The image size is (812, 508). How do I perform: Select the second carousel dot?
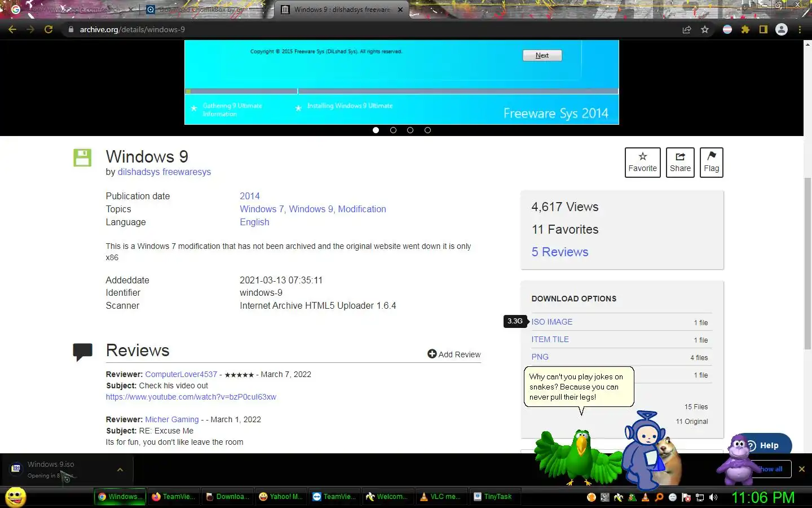[x=393, y=130]
